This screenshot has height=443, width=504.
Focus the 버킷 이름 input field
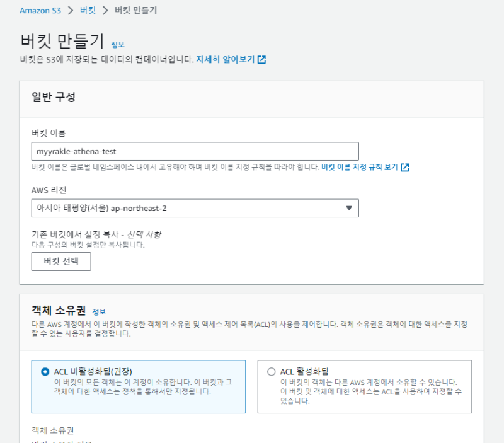(195, 151)
